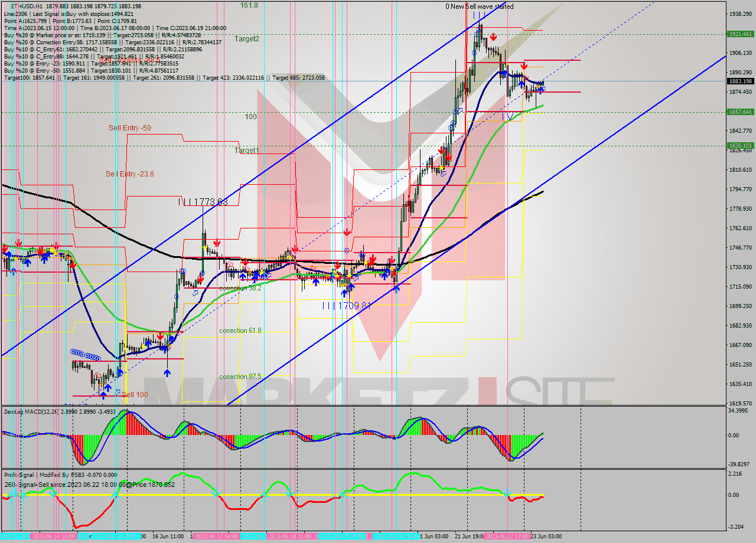Click the green price tag 1830.101

(740, 146)
